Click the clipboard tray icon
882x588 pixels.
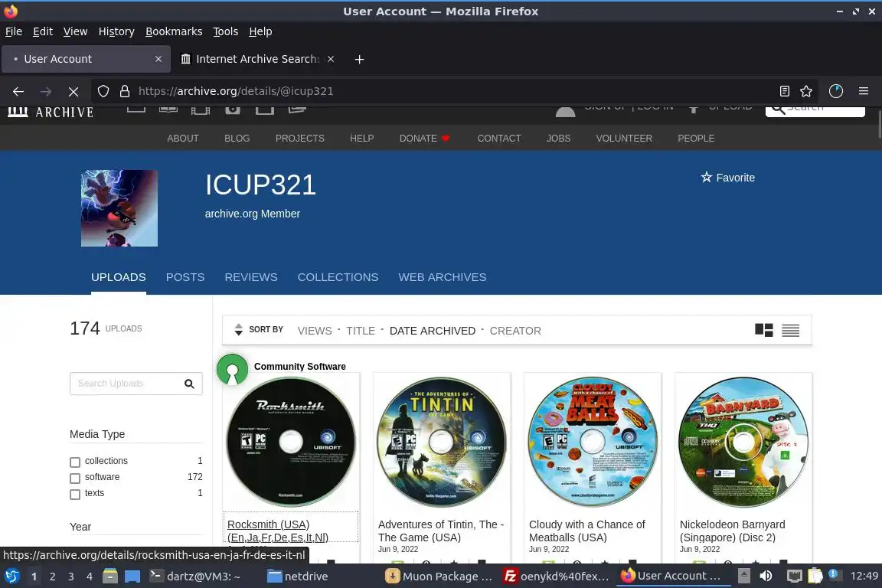[x=815, y=577]
